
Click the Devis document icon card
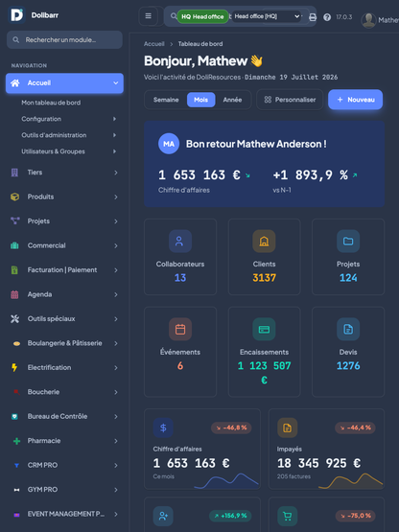[x=348, y=329]
